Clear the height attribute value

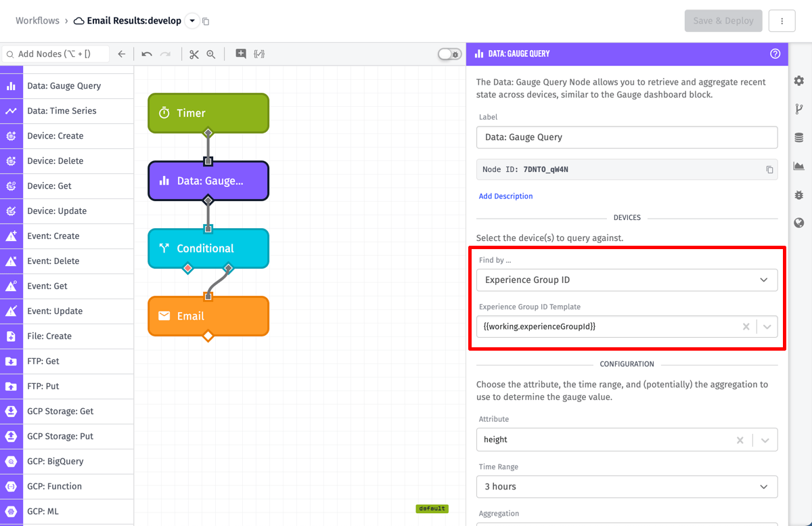(740, 440)
